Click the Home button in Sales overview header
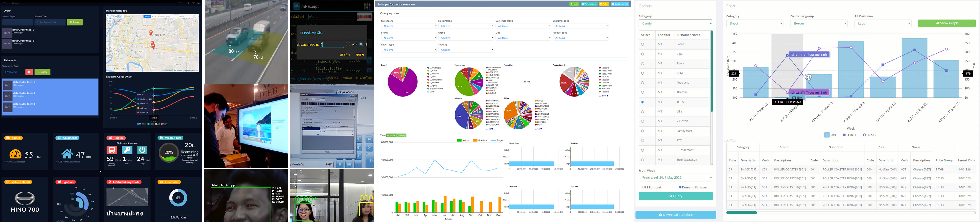Screen dimensions: 980x222 (x=574, y=4)
